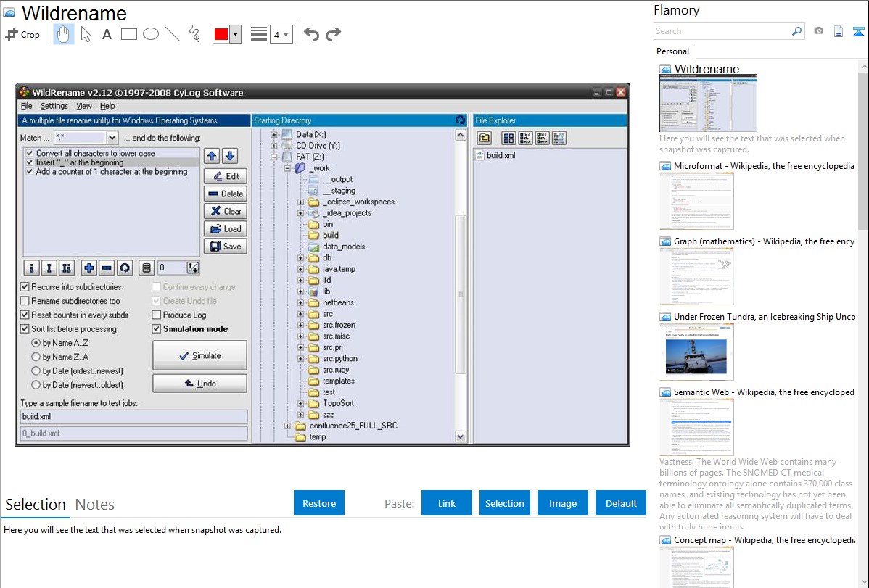Collapse the _work folder node

pos(287,168)
